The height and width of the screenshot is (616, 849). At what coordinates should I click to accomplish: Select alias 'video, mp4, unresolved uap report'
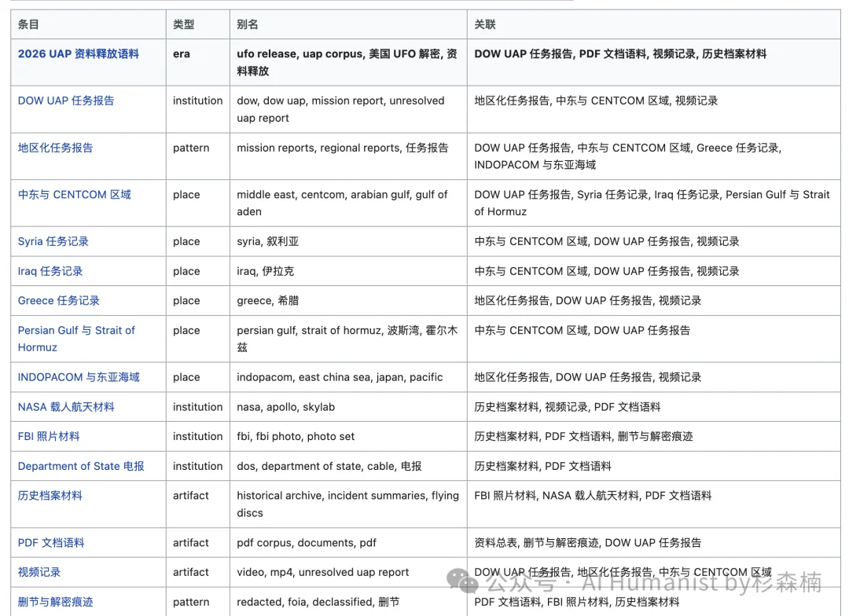(323, 572)
